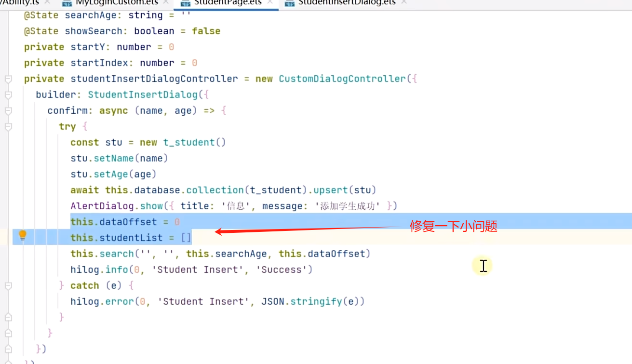Click the setName method call
The height and width of the screenshot is (364, 632).
(114, 158)
